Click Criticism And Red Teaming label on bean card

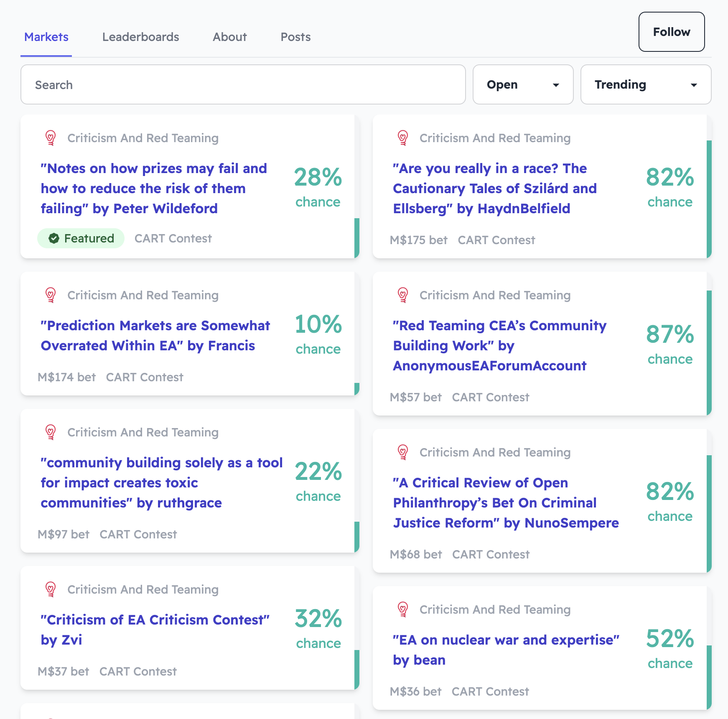pos(495,609)
